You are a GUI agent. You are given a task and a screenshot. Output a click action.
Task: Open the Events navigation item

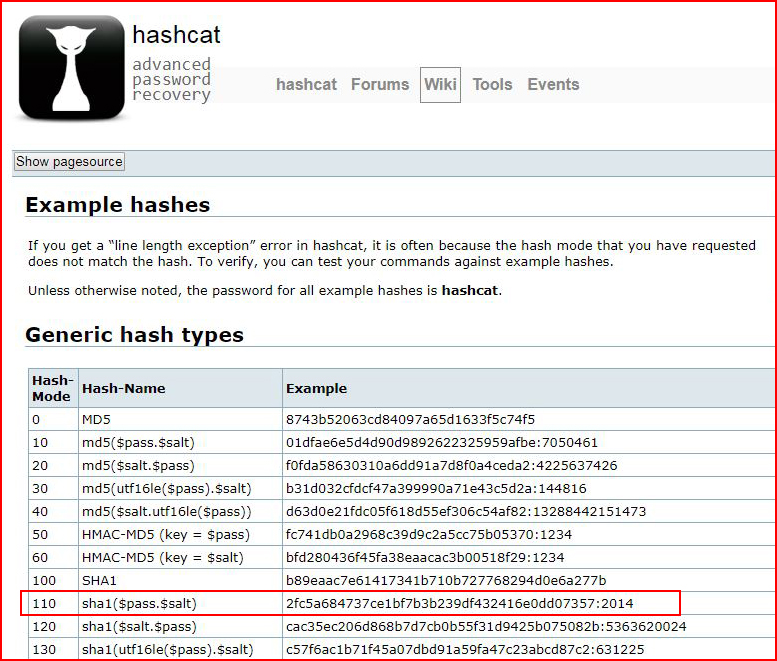pyautogui.click(x=553, y=84)
